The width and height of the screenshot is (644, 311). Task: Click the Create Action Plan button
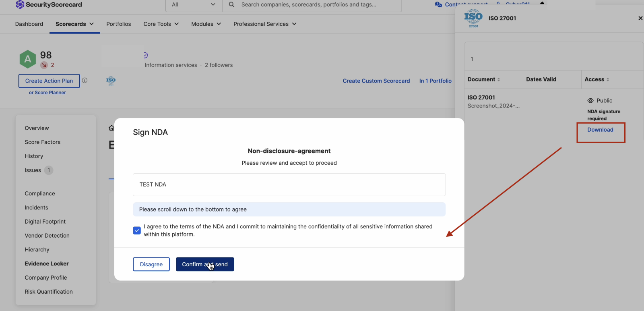coord(49,81)
